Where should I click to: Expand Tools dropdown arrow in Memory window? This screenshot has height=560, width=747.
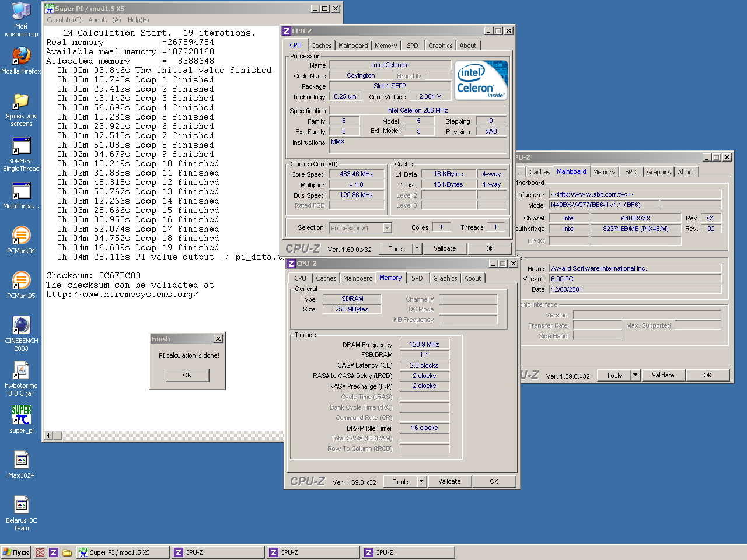click(x=421, y=481)
